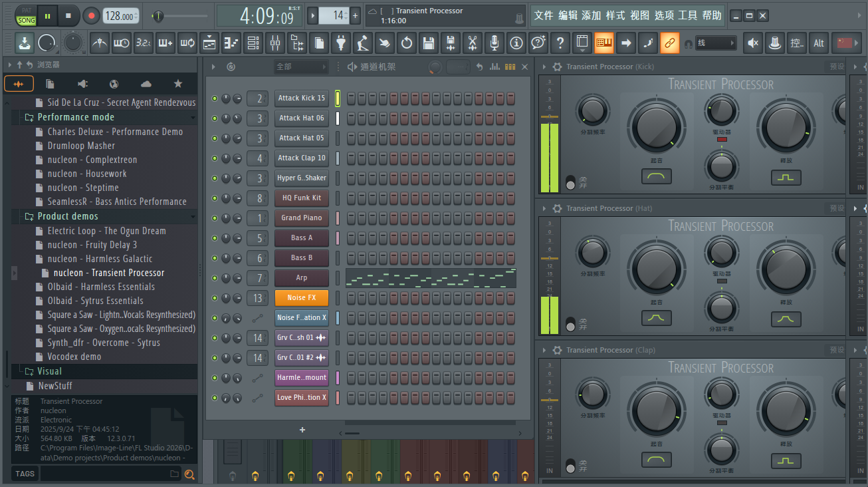
Task: Open the channel rack graph editor bars icon
Action: [x=494, y=67]
